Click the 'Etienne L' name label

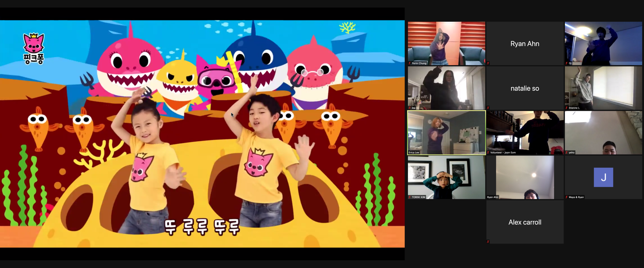[x=574, y=108]
